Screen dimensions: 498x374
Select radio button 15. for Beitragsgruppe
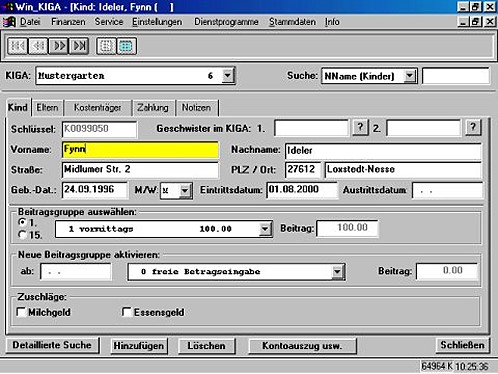(x=23, y=235)
